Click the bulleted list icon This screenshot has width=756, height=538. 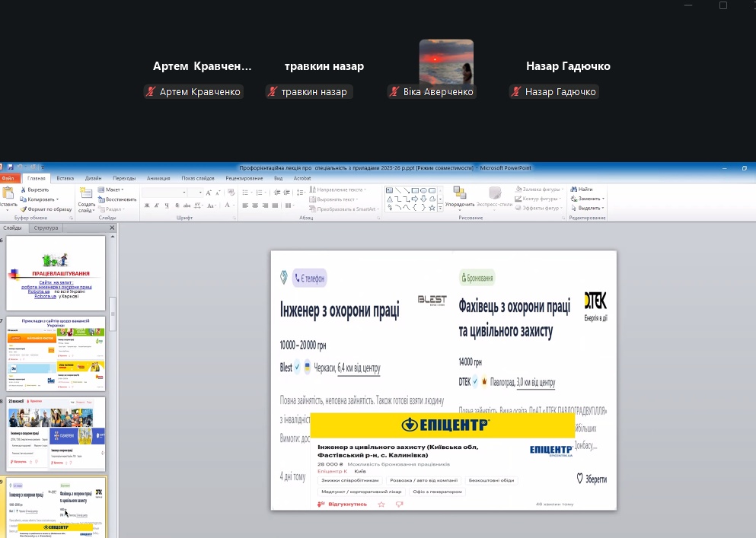click(247, 193)
